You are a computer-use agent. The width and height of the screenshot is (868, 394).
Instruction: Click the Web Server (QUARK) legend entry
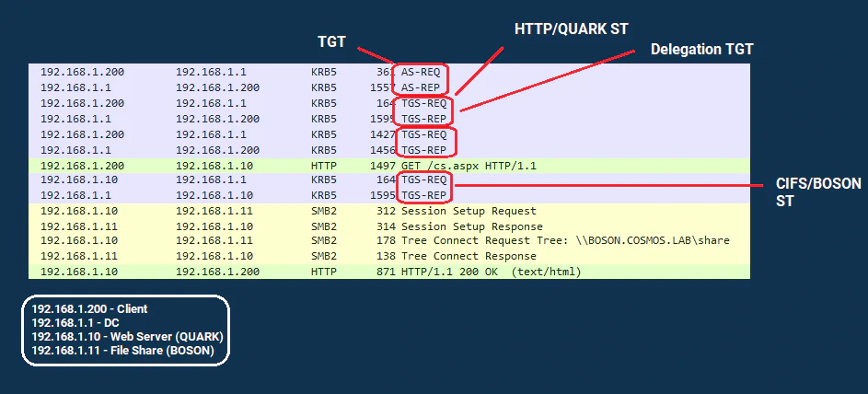tap(127, 337)
